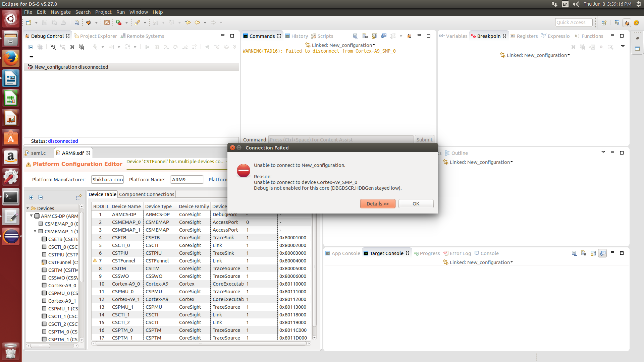Open dropdown next to New toolbar icon
This screenshot has width=644, height=362.
[36, 23]
